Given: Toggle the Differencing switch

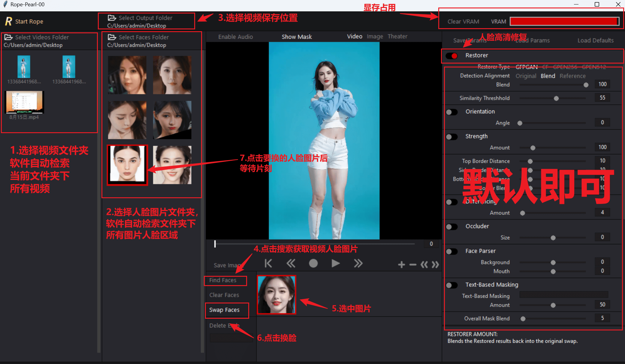Looking at the screenshot, I should tap(452, 202).
